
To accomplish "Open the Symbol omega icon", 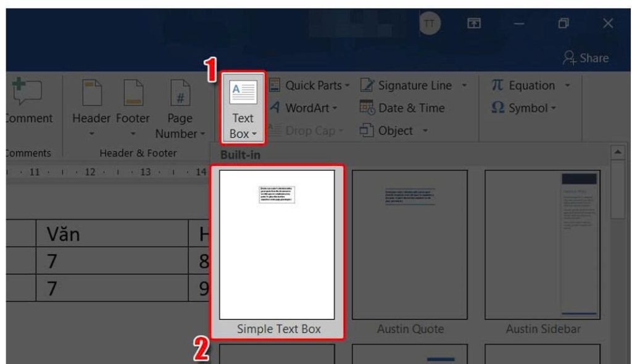I will (x=497, y=108).
